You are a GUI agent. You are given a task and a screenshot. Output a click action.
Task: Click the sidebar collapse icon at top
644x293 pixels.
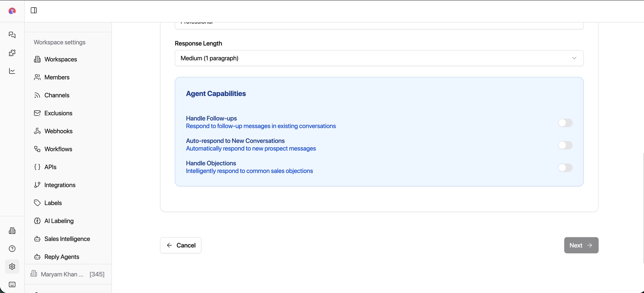pos(33,10)
